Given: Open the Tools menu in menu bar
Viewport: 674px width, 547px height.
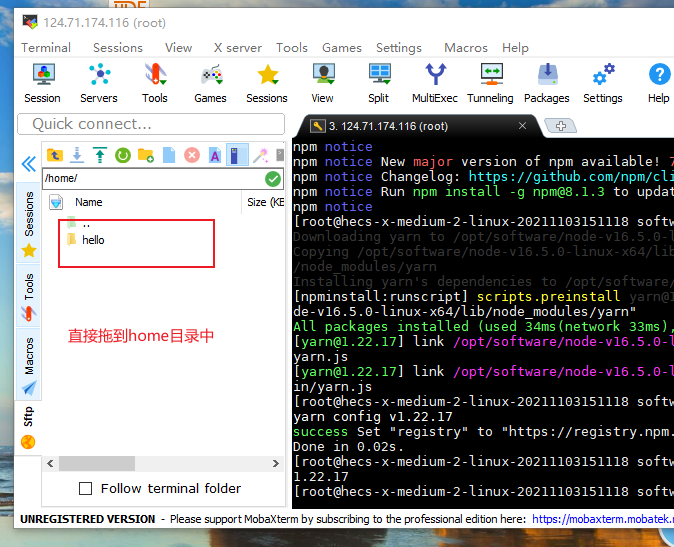Looking at the screenshot, I should (292, 48).
